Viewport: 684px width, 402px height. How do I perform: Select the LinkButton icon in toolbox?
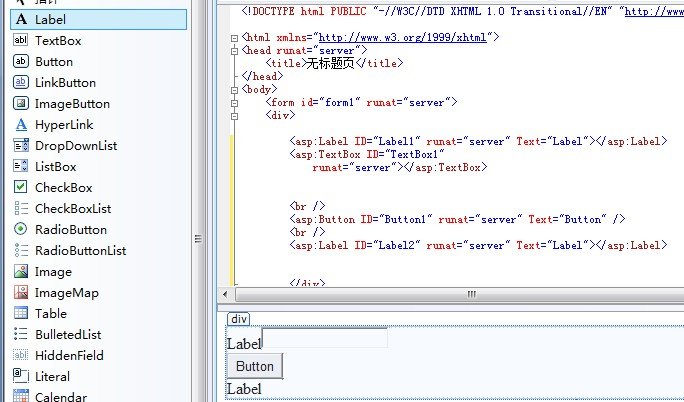[21, 82]
